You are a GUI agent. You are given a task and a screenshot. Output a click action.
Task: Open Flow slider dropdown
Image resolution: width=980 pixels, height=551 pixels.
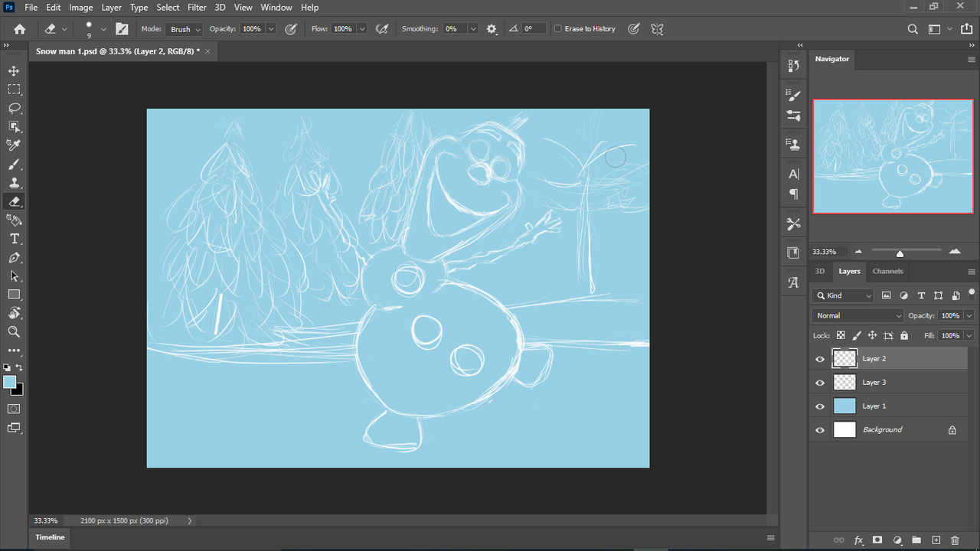point(362,29)
